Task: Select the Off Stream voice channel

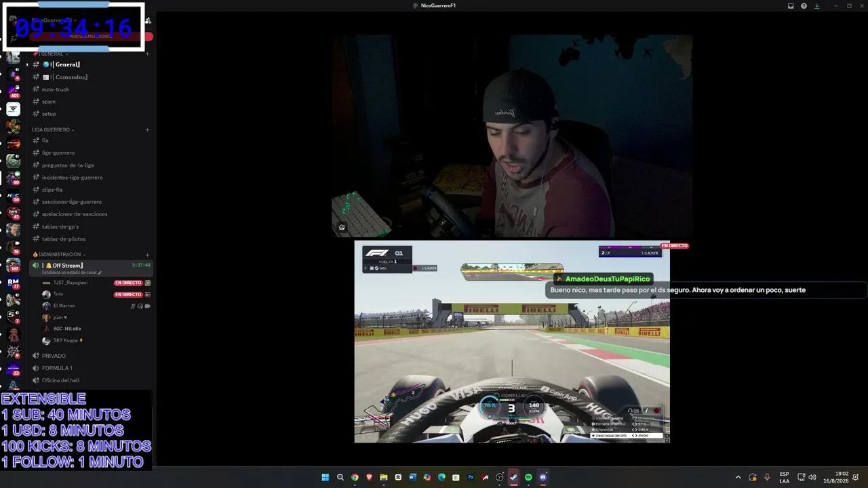Action: pos(90,268)
